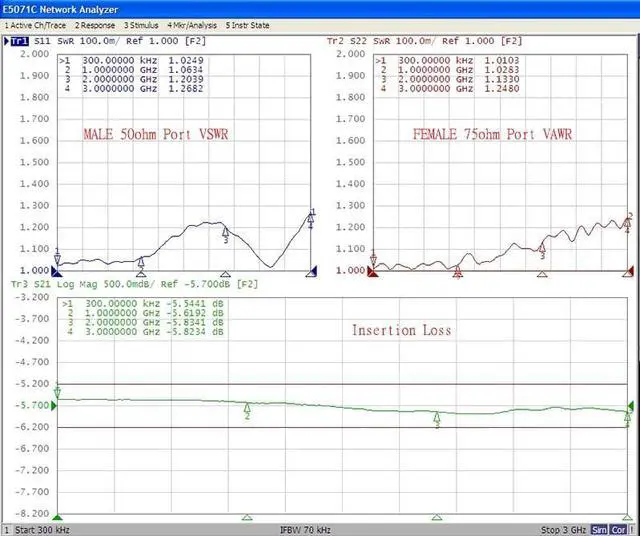Toggle the Cor correction indicator
The height and width of the screenshot is (536, 640).
coord(619,528)
